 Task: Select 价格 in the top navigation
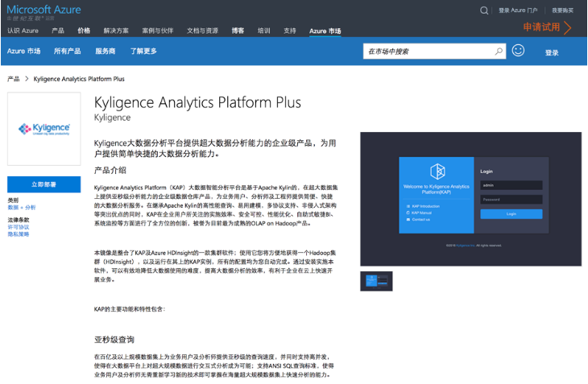click(84, 31)
